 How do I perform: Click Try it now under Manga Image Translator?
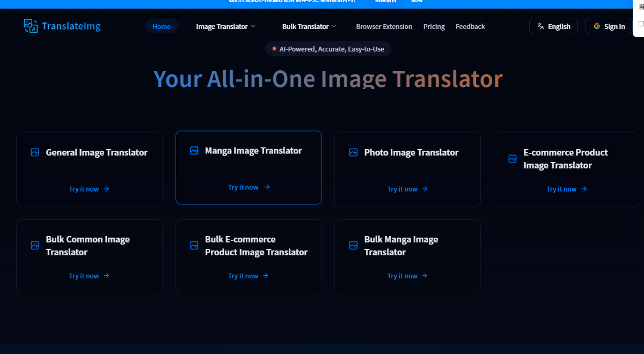(248, 187)
